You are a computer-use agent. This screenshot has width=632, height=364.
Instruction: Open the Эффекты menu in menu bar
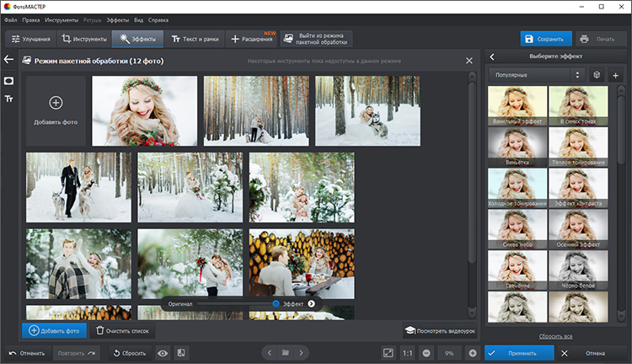click(117, 19)
